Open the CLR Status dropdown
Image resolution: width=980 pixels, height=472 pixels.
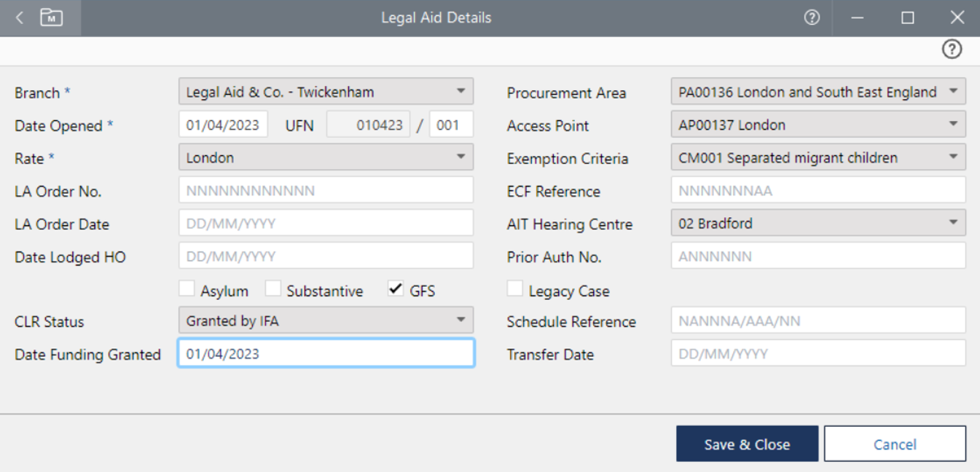326,320
